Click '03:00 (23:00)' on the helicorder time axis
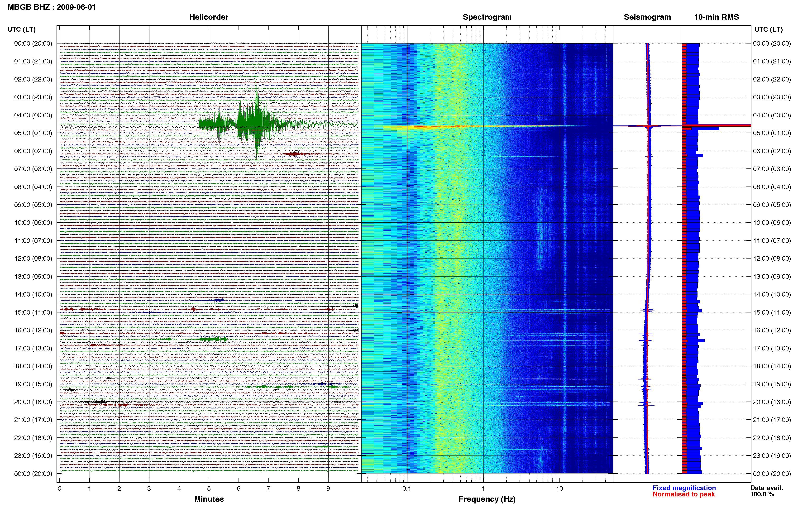812x508 pixels. (x=33, y=97)
